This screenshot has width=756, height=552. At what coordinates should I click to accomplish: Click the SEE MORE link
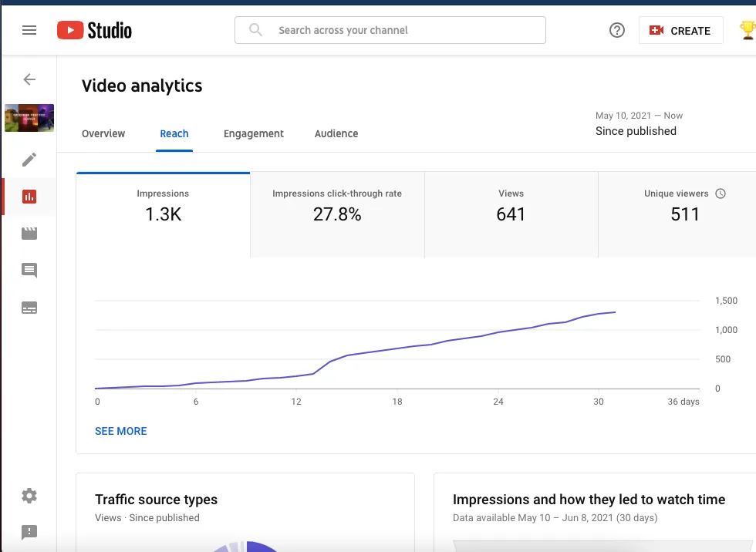(x=121, y=431)
